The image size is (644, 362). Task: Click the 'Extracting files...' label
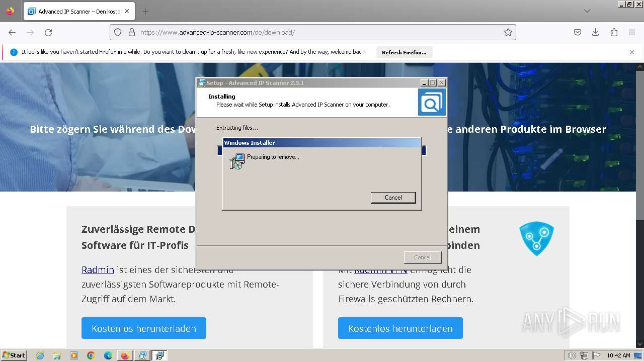click(237, 128)
